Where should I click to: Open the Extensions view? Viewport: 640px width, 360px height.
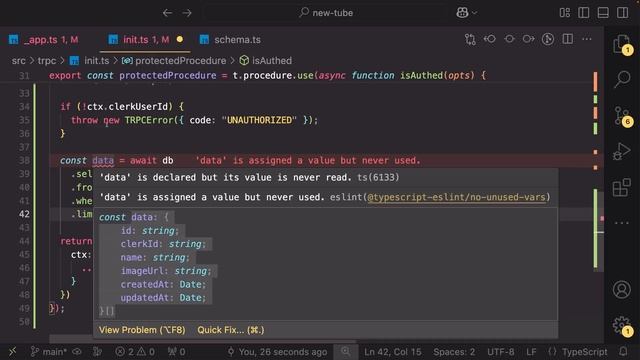622,187
